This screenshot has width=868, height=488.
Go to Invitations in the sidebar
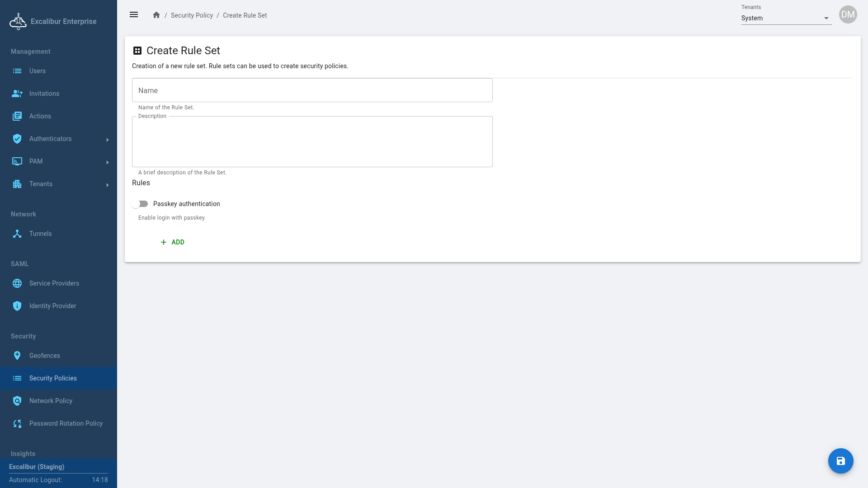tap(44, 94)
